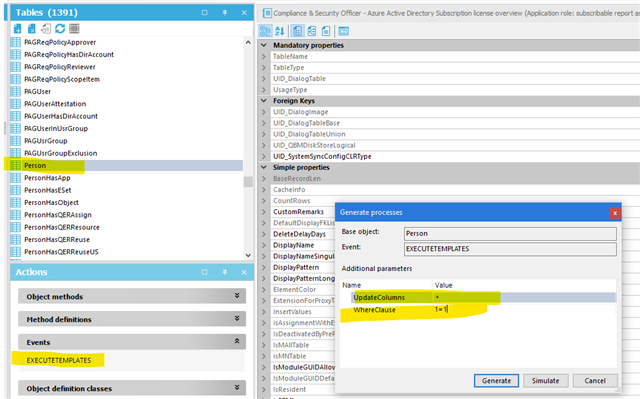640x399 pixels.
Task: Select the Person table
Action: tap(35, 166)
